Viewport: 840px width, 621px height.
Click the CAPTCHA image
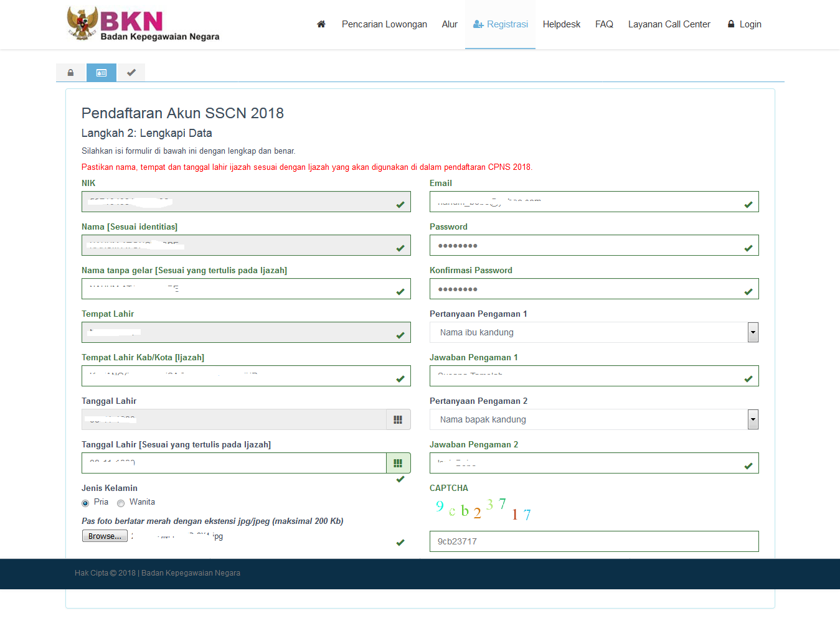483,509
